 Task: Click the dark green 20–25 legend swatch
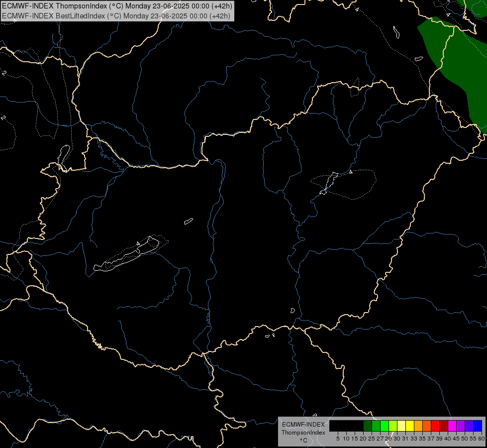click(368, 426)
